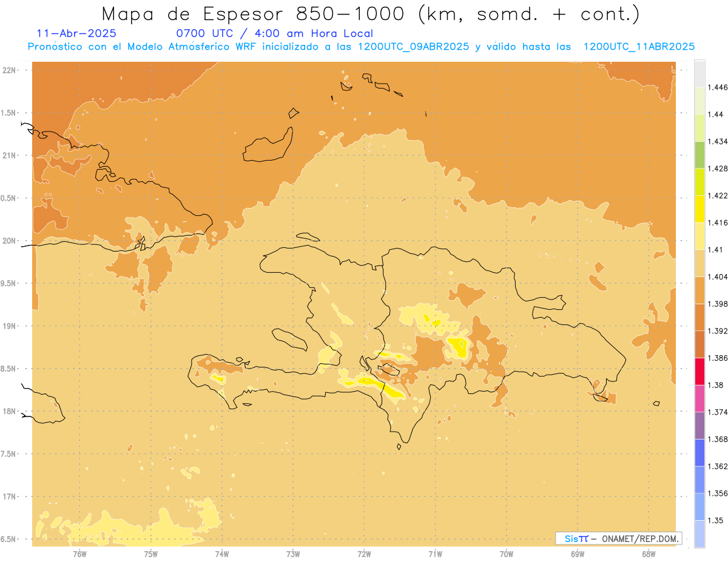Select the '73W' longitude label

(293, 554)
